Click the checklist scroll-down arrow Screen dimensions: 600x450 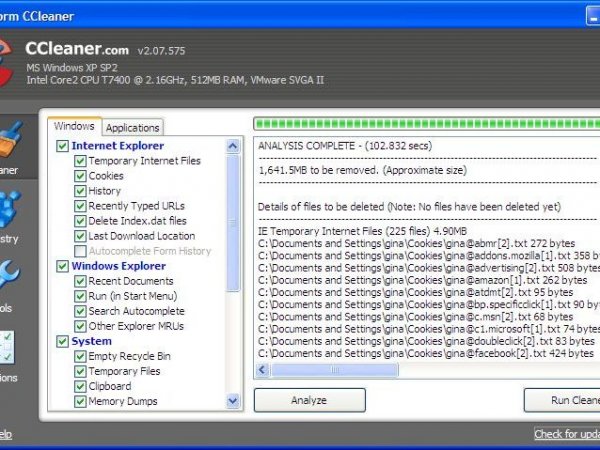(233, 401)
